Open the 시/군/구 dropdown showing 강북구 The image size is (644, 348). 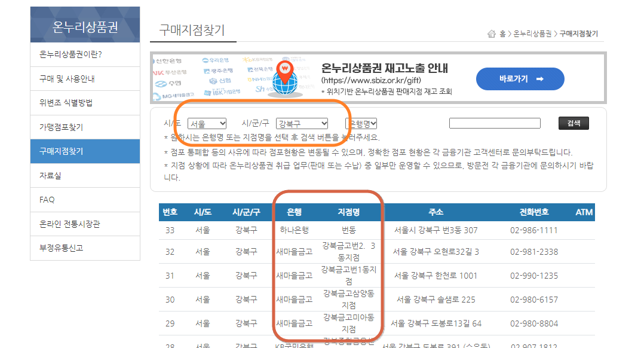[302, 123]
